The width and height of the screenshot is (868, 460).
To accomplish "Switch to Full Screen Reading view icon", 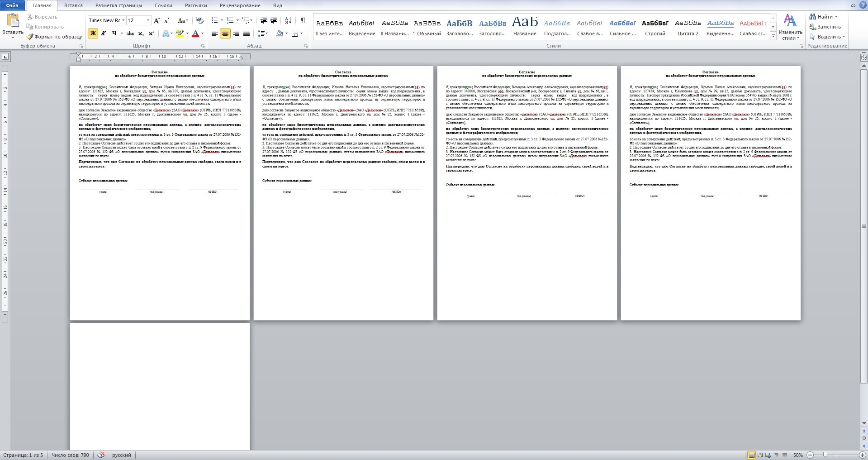I will pyautogui.click(x=760, y=455).
